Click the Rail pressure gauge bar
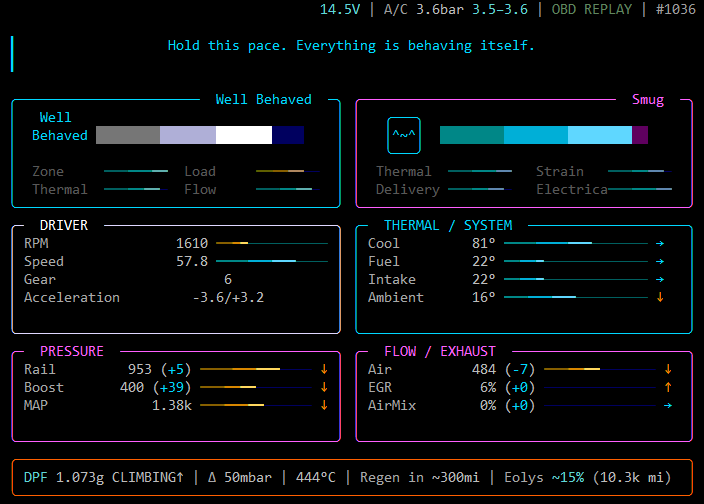The width and height of the screenshot is (704, 504). coord(256,369)
